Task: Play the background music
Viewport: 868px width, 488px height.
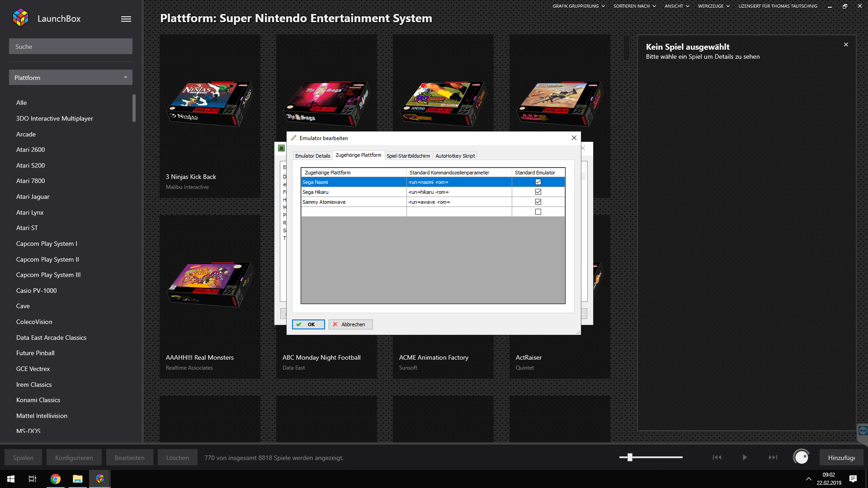Action: [x=745, y=457]
